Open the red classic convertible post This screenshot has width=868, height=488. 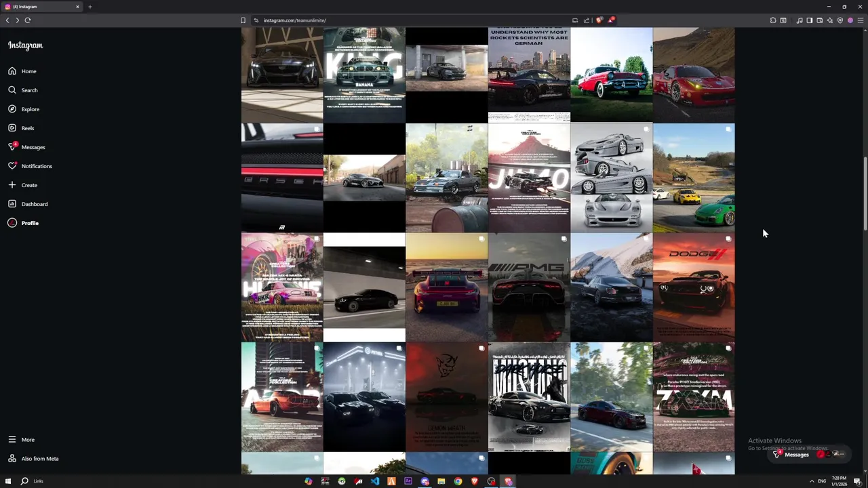[611, 75]
